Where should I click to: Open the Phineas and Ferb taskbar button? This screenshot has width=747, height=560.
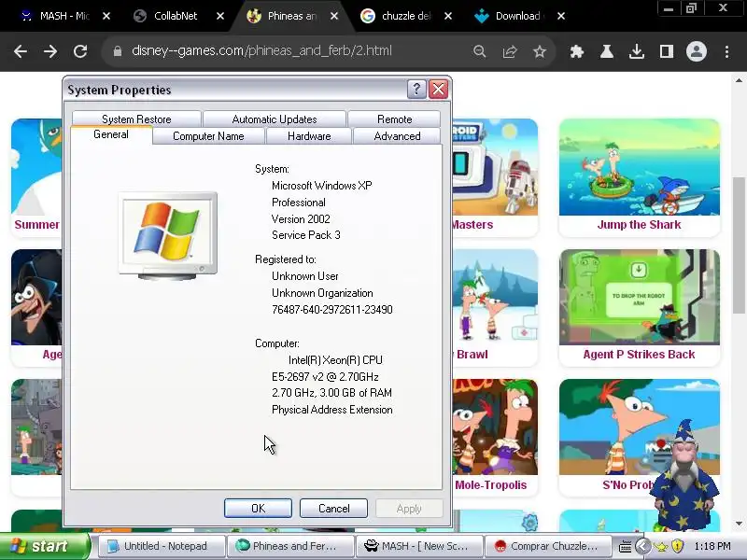point(290,546)
